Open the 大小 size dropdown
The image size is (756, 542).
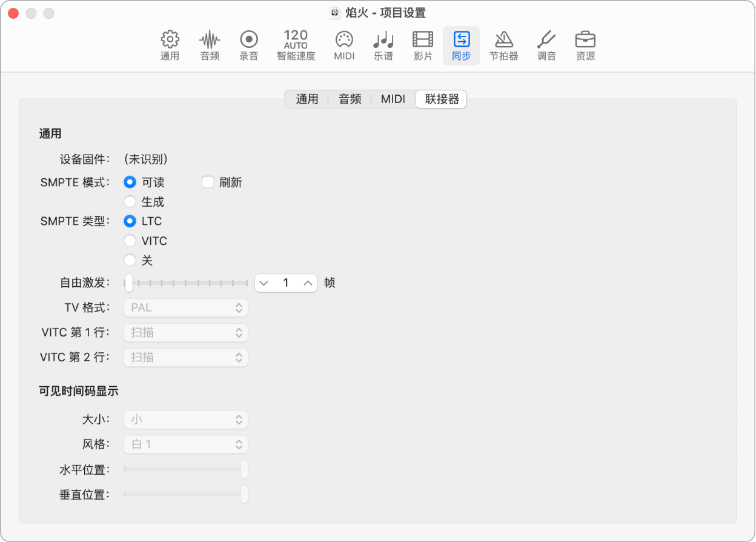pyautogui.click(x=186, y=419)
